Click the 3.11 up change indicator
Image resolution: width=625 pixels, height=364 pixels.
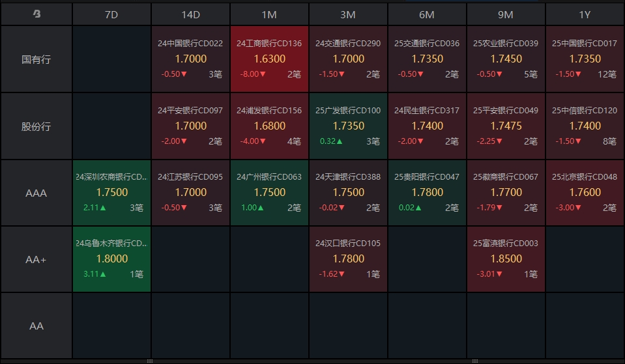(94, 274)
